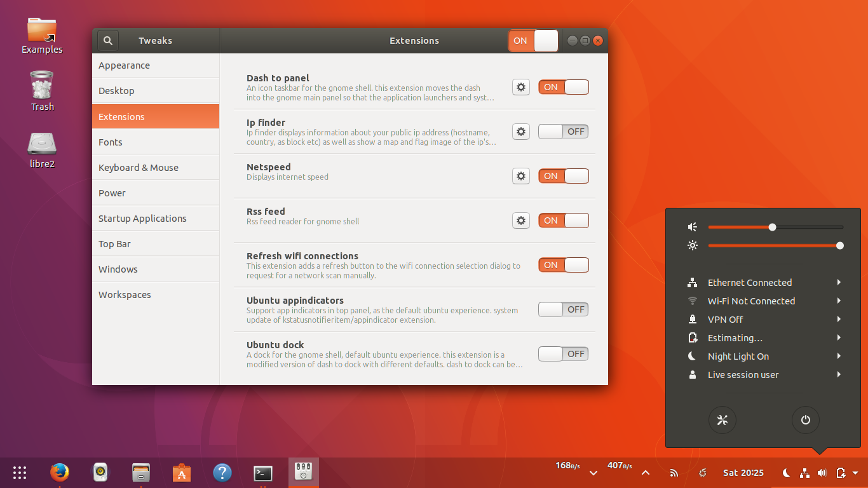Open settings gear for Ip finder
The width and height of the screenshot is (868, 488).
point(521,132)
